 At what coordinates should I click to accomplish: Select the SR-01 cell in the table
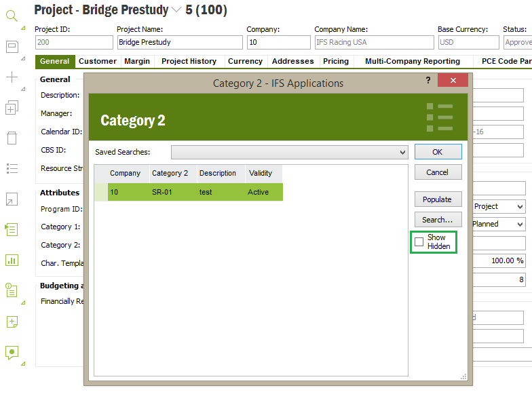click(x=173, y=193)
